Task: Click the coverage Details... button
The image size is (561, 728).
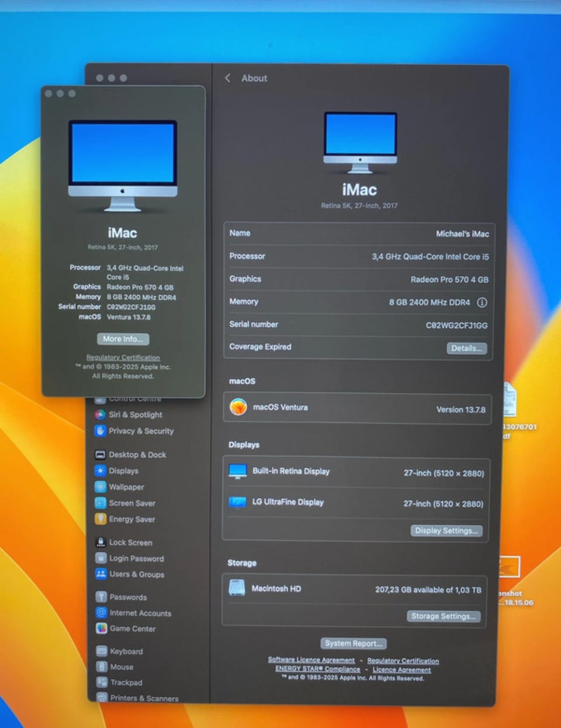Action: pos(466,348)
